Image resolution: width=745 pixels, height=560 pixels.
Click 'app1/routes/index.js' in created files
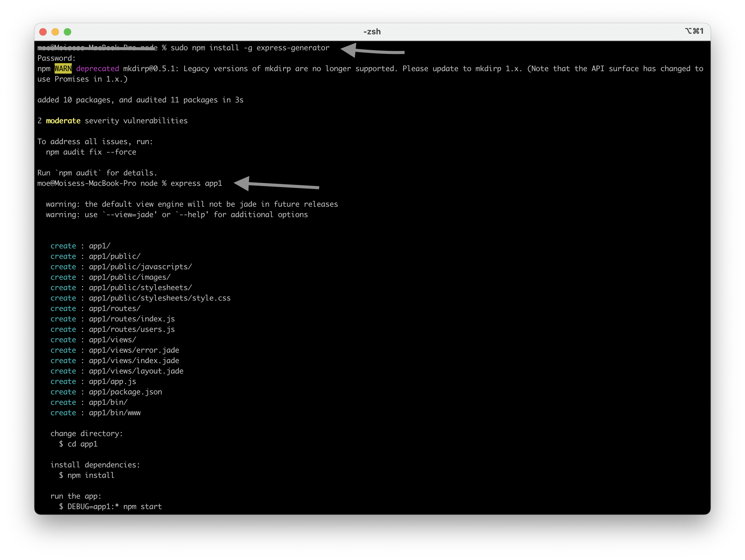tap(132, 319)
